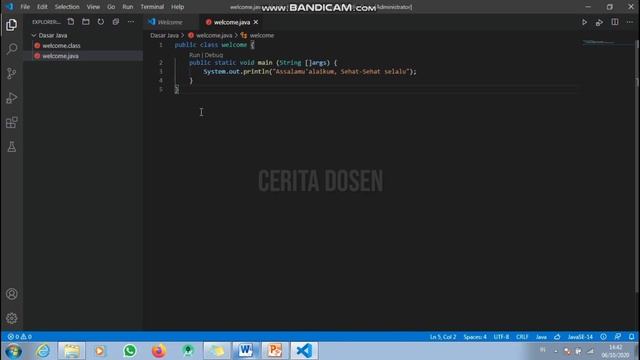The height and width of the screenshot is (360, 640).
Task: Click the Debug CodeLens above main
Action: click(x=214, y=55)
